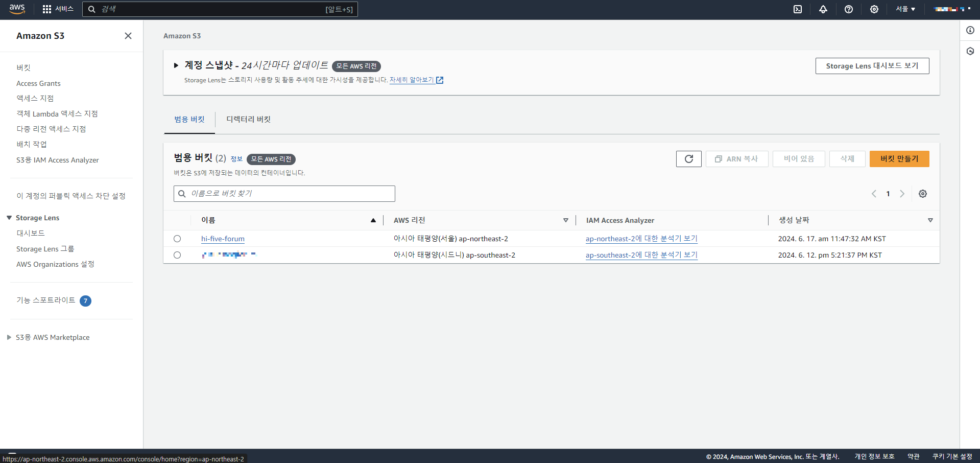Open S3용 IAM Access Analyzer in sidebar
980x463 pixels.
click(x=58, y=160)
